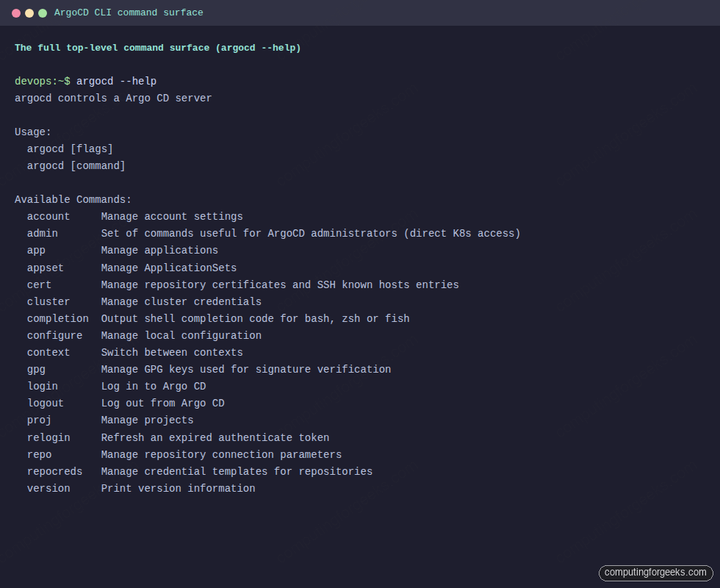The image size is (720, 588).
Task: Click the line 'argocd controls a Argo CD server'
Action: point(113,98)
